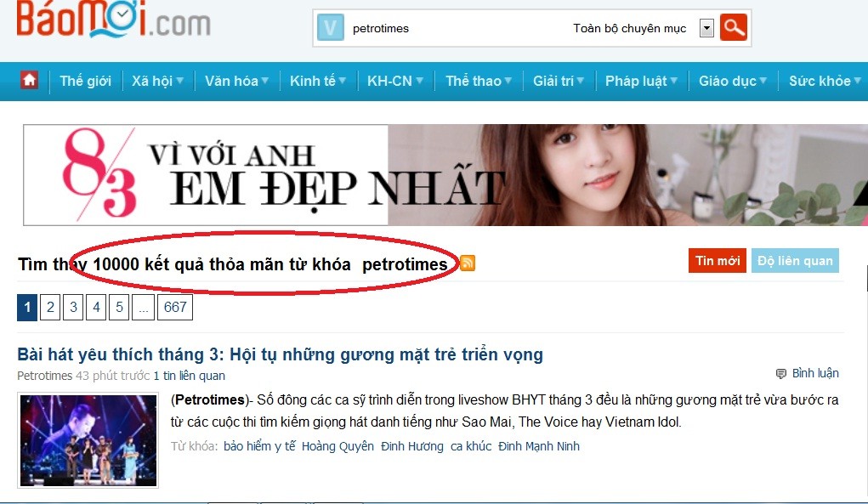Expand the KH-CN menu arrow
868x504 pixels.
(x=419, y=81)
